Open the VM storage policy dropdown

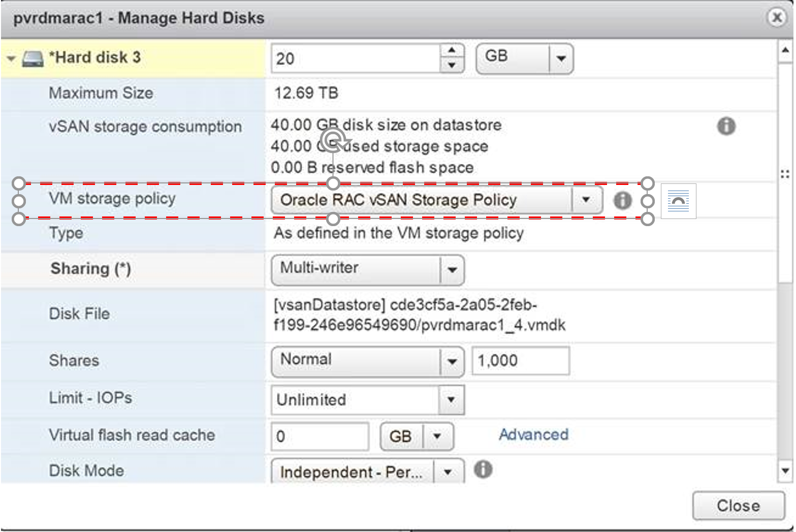pos(586,200)
